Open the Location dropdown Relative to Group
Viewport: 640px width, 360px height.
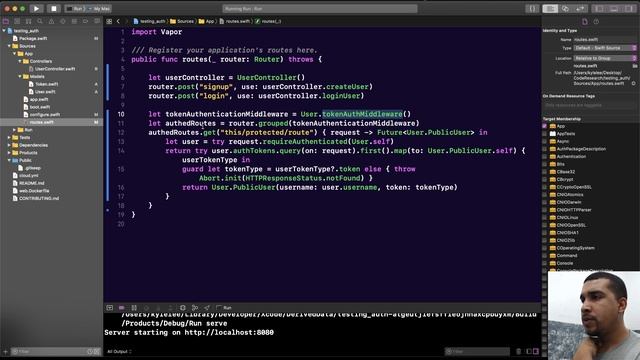coord(605,58)
